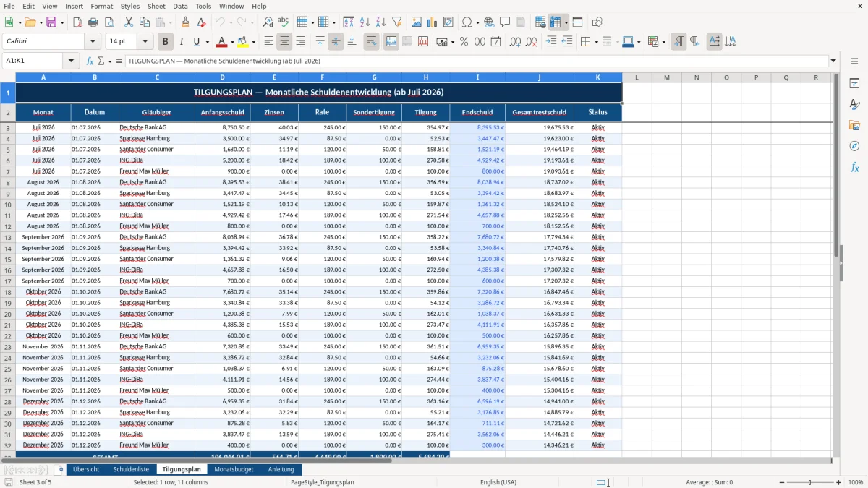This screenshot has height=488, width=868.
Task: Open sidebar Navigator compass icon
Action: coord(854,146)
